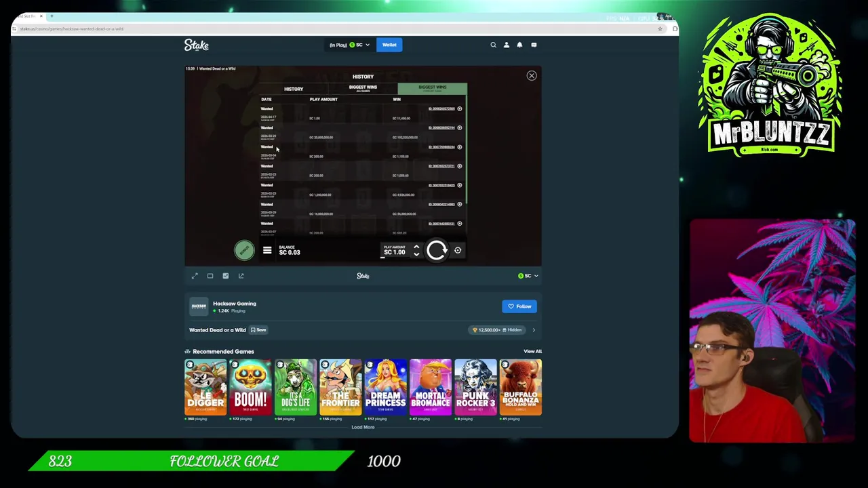Open the SC currency selector below game

(x=528, y=276)
